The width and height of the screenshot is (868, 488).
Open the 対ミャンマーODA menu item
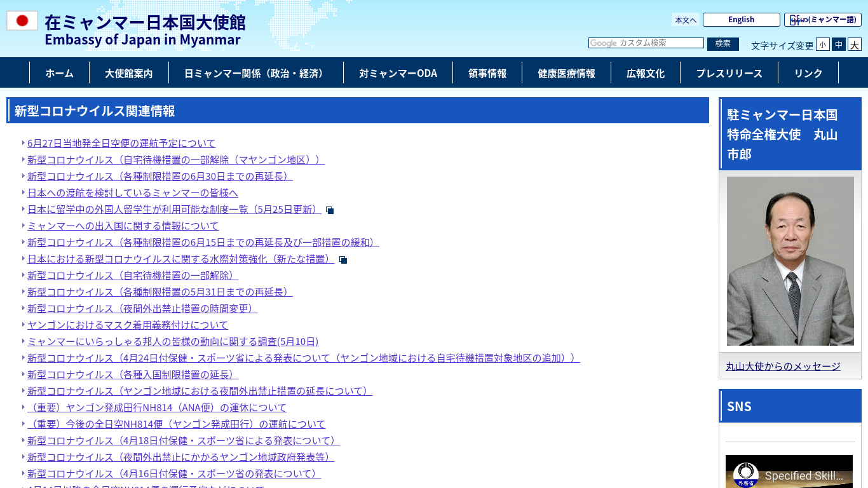pos(398,73)
